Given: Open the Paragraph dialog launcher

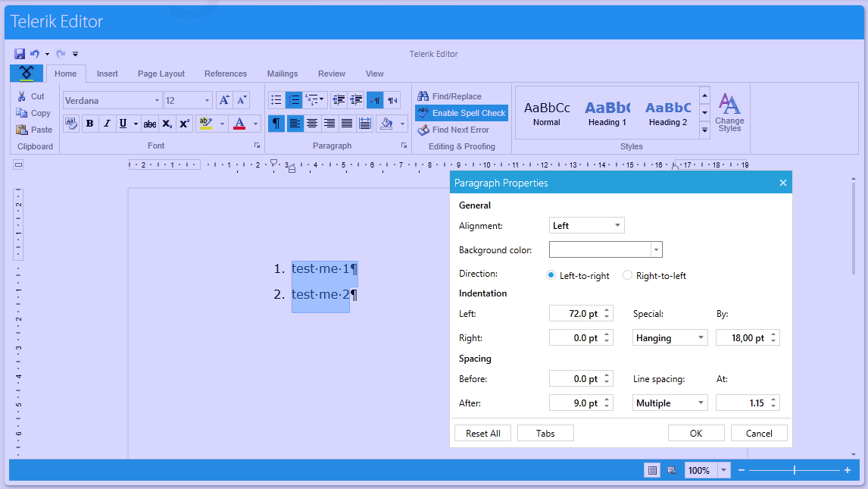Looking at the screenshot, I should pyautogui.click(x=404, y=146).
